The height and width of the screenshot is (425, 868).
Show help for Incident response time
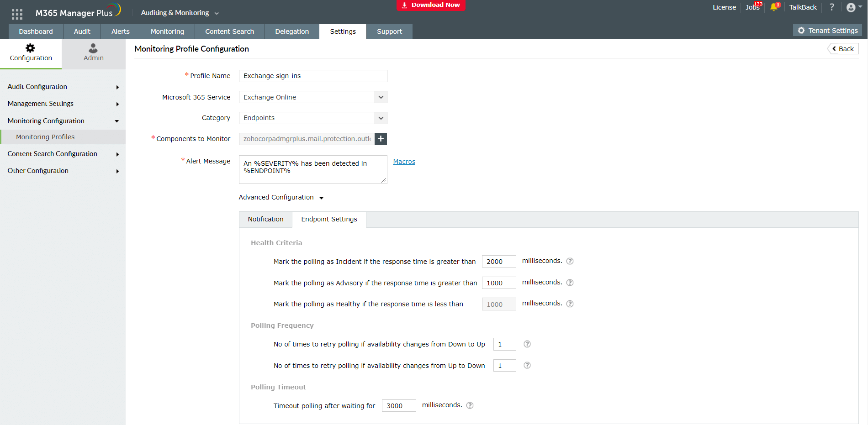[570, 261]
